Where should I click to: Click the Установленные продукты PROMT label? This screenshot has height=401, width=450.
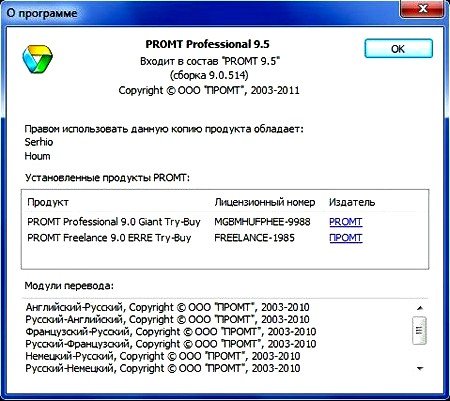click(107, 178)
